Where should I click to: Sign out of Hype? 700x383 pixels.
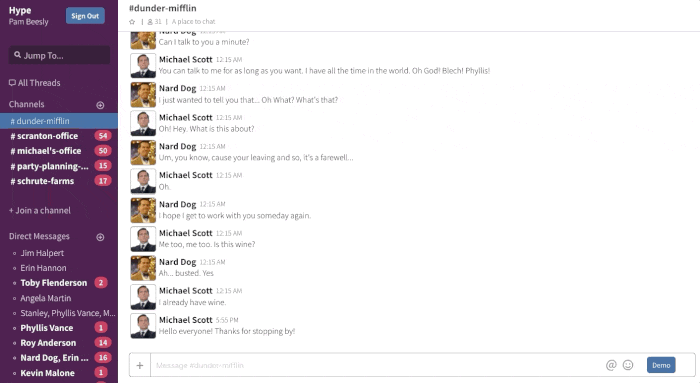(x=85, y=16)
